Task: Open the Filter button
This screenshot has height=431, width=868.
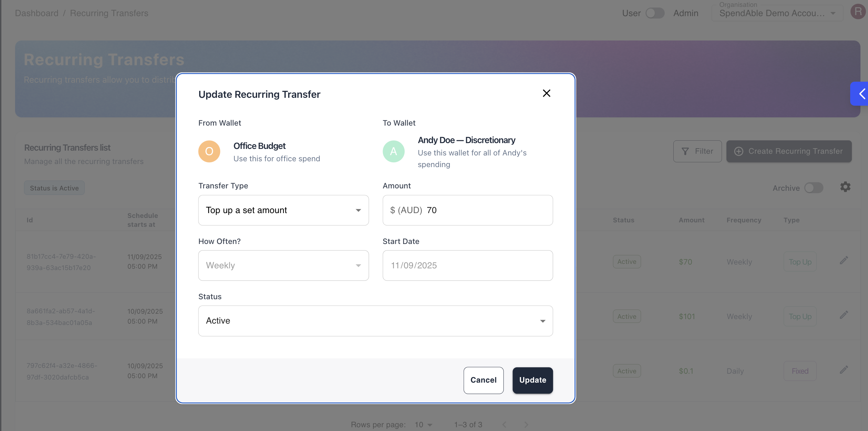Action: point(697,151)
